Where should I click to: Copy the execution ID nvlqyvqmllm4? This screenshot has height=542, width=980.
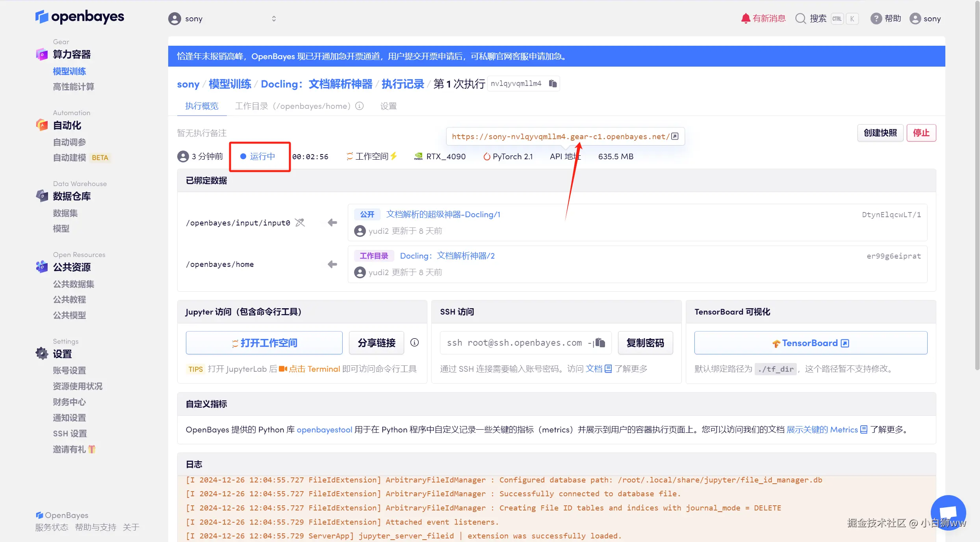click(x=553, y=84)
